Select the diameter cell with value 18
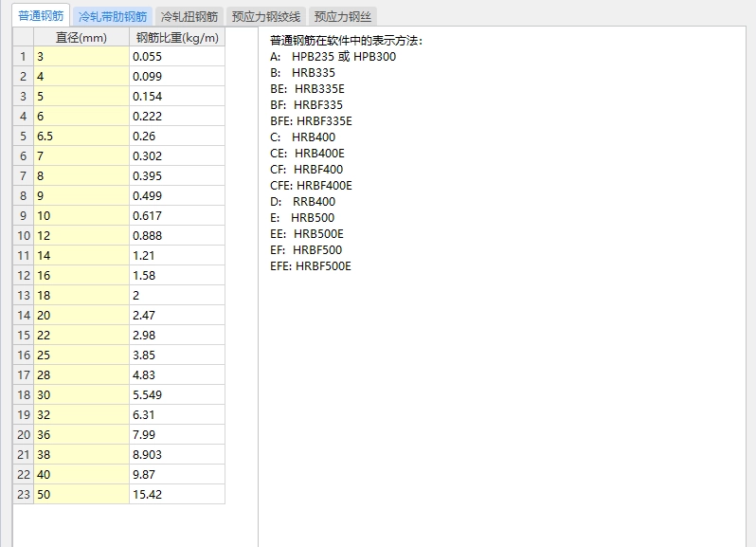Image resolution: width=756 pixels, height=547 pixels. [81, 295]
